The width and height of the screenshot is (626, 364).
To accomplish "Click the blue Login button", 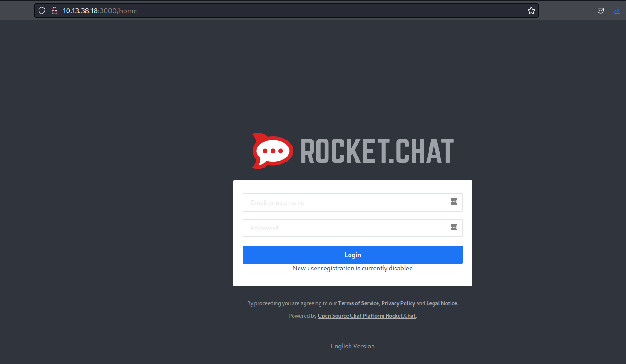I will pyautogui.click(x=353, y=255).
